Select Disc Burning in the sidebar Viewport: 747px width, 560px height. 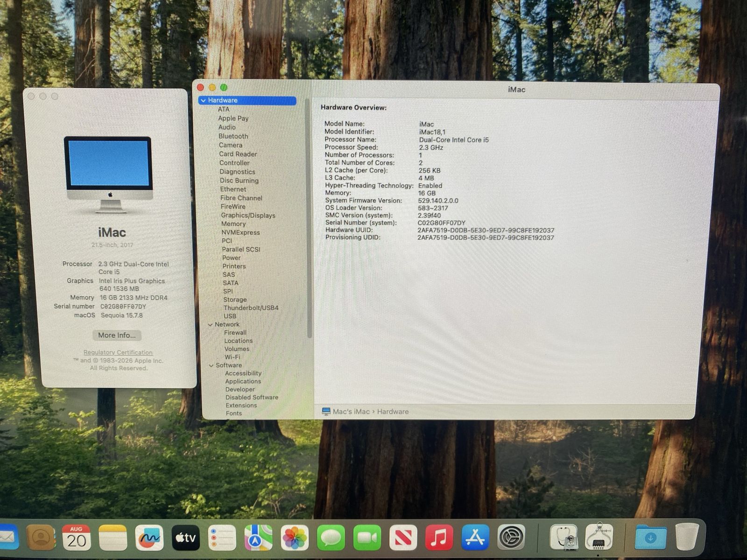pos(239,181)
